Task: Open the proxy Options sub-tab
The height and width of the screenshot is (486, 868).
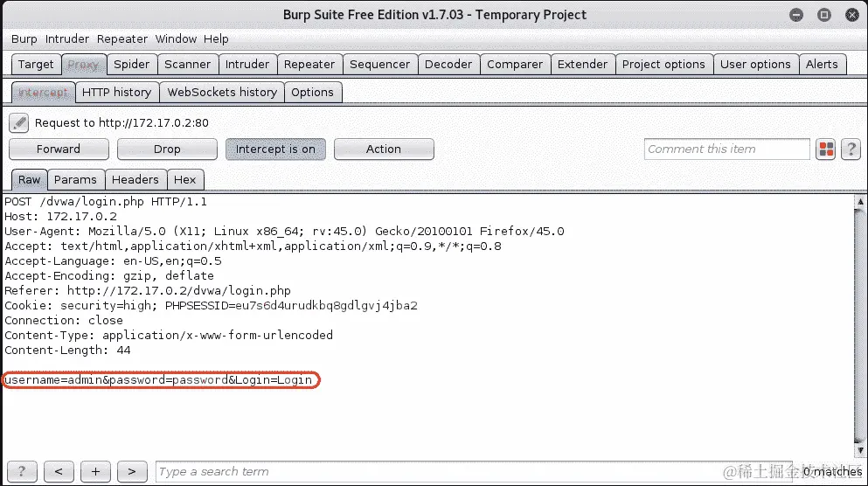Action: tap(313, 93)
